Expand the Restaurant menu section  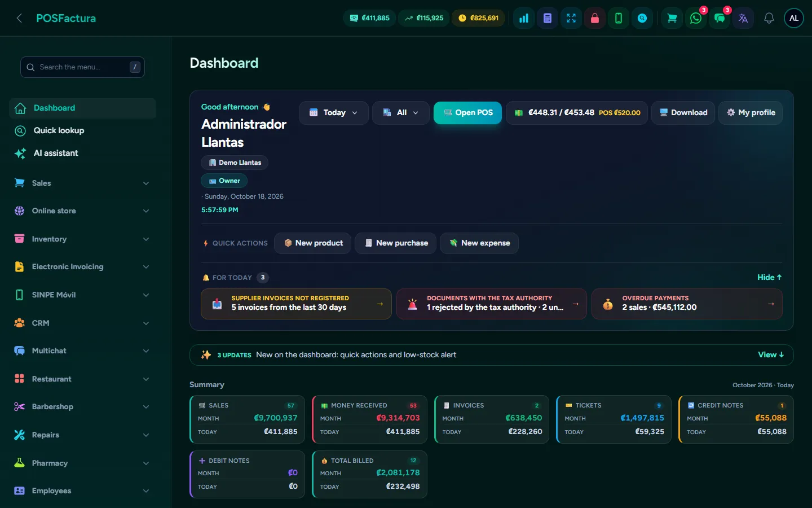tap(82, 379)
